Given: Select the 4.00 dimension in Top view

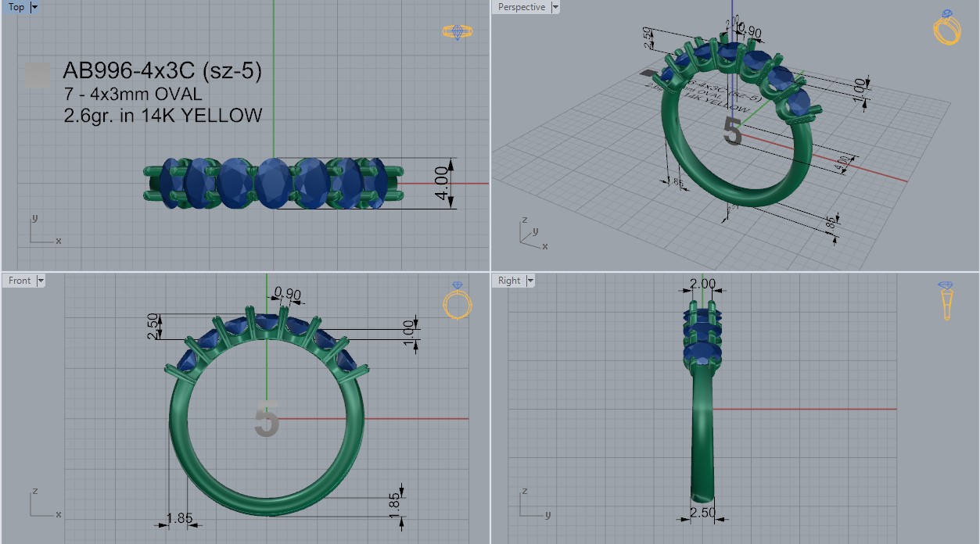Looking at the screenshot, I should pos(442,184).
